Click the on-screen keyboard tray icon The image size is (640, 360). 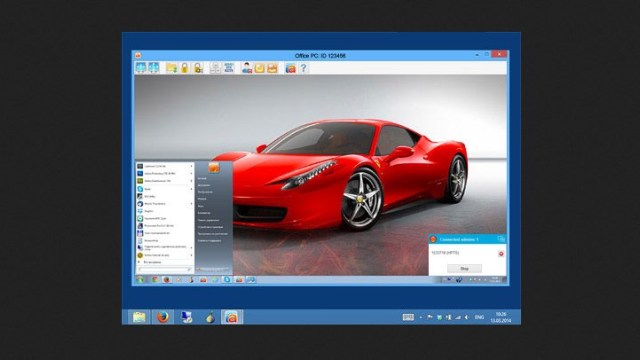408,317
